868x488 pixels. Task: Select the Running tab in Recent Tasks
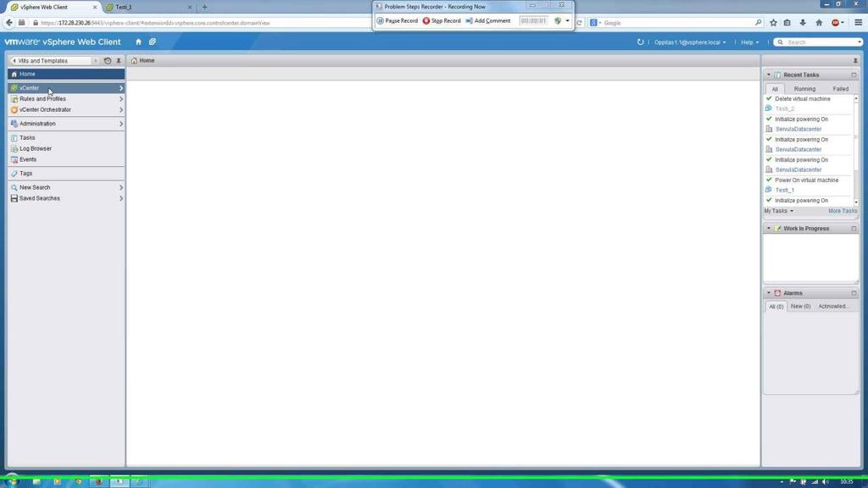tap(804, 89)
